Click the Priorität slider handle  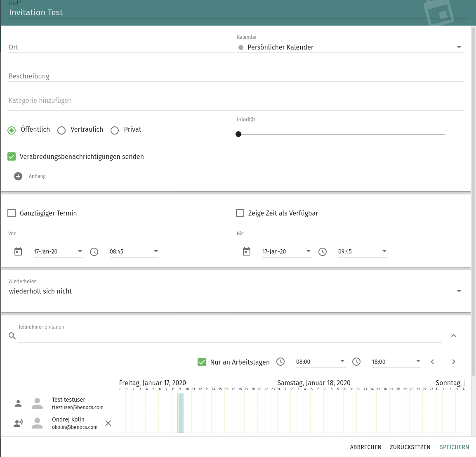click(x=238, y=134)
